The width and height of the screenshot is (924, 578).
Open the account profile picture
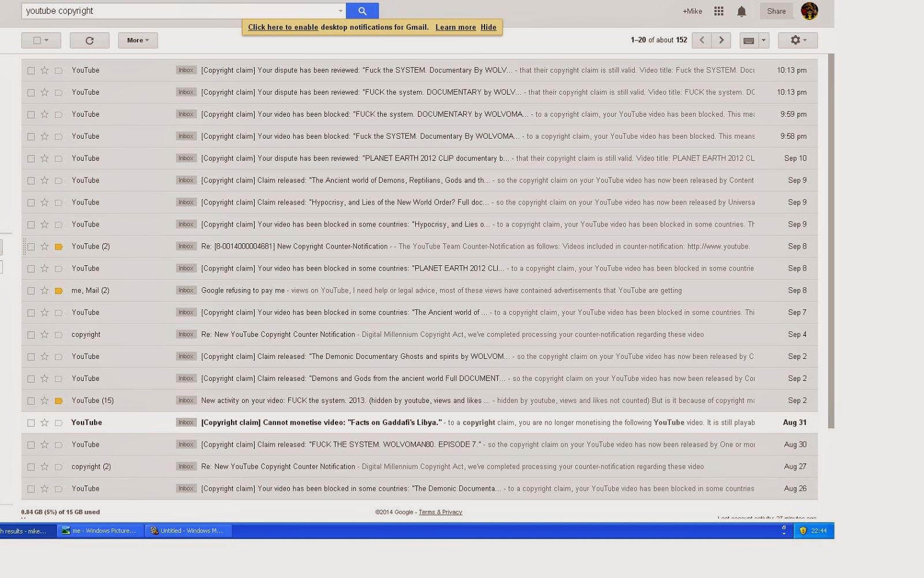click(809, 11)
